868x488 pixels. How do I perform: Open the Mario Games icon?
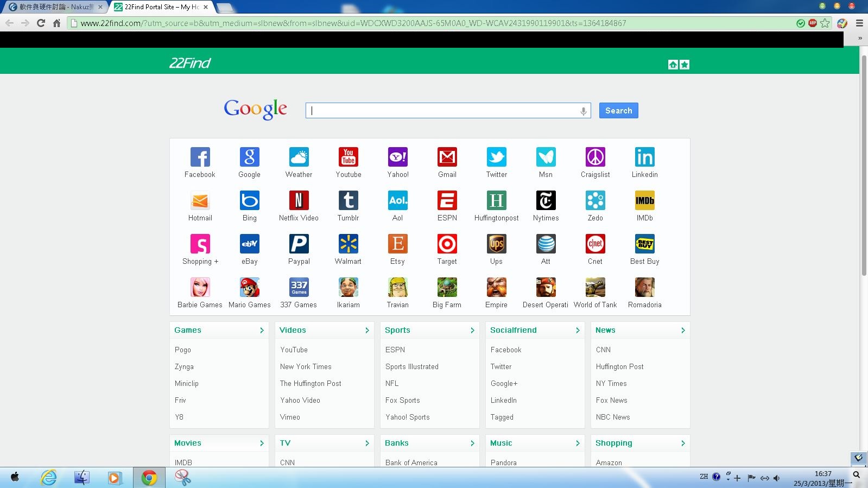point(250,288)
